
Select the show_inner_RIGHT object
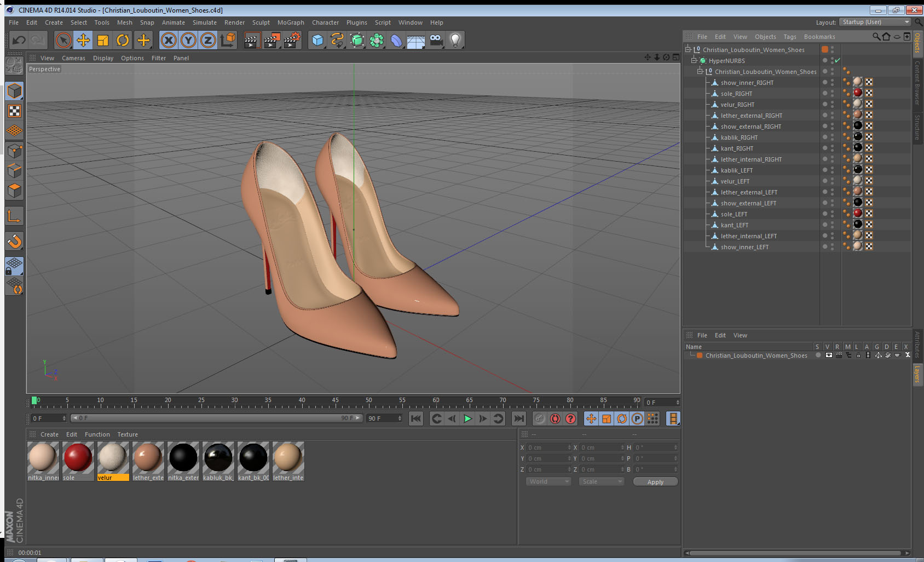pos(747,82)
